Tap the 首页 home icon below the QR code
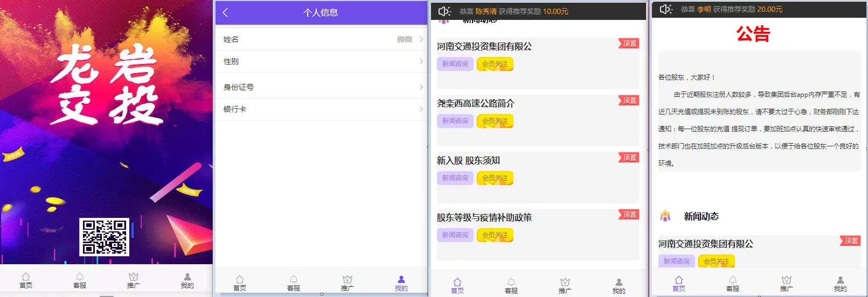This screenshot has width=868, height=297. pyautogui.click(x=26, y=277)
